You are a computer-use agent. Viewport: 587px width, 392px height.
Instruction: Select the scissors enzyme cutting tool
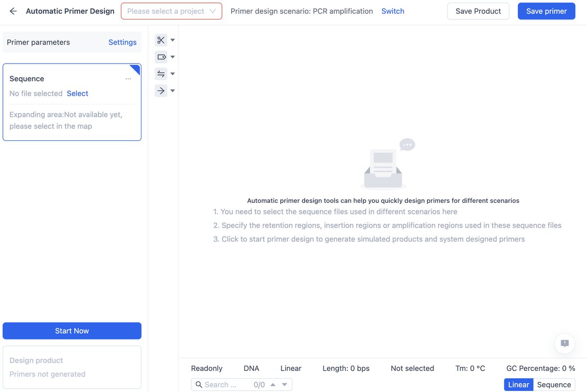(x=160, y=40)
